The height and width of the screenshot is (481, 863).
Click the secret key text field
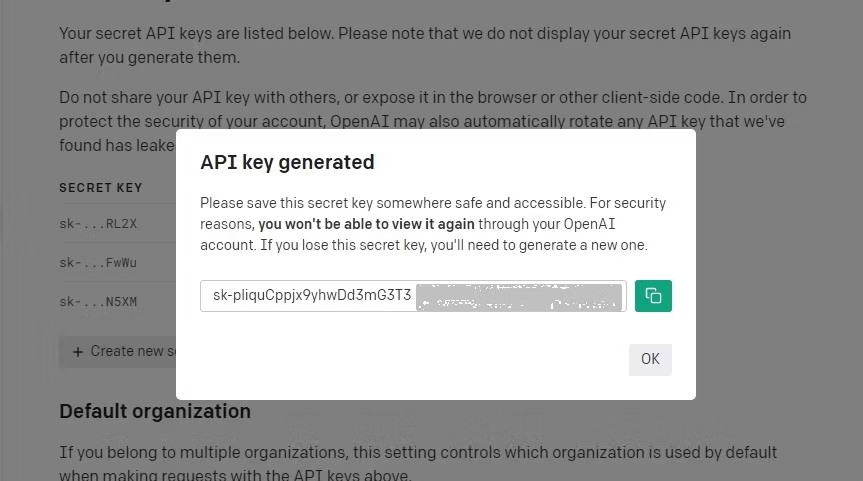(413, 296)
